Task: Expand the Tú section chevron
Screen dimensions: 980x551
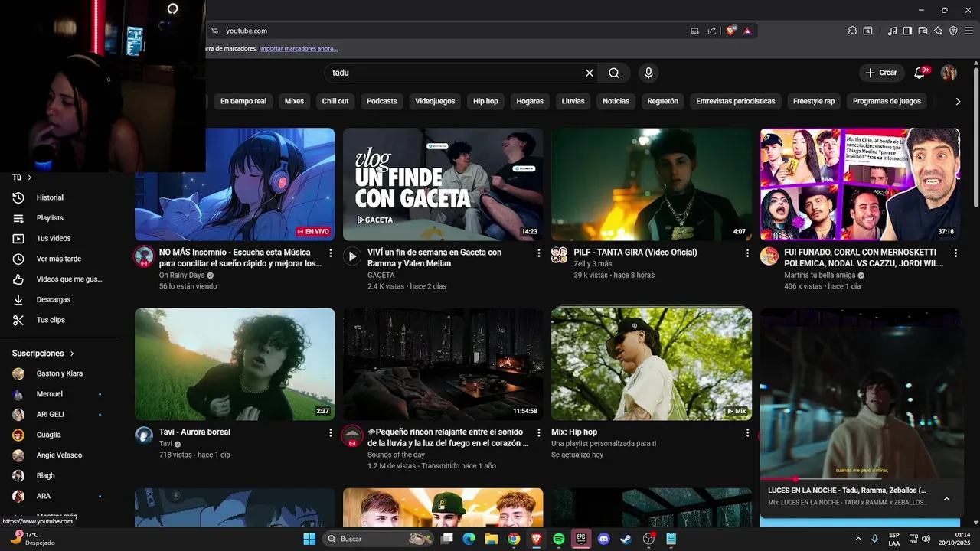Action: point(30,178)
